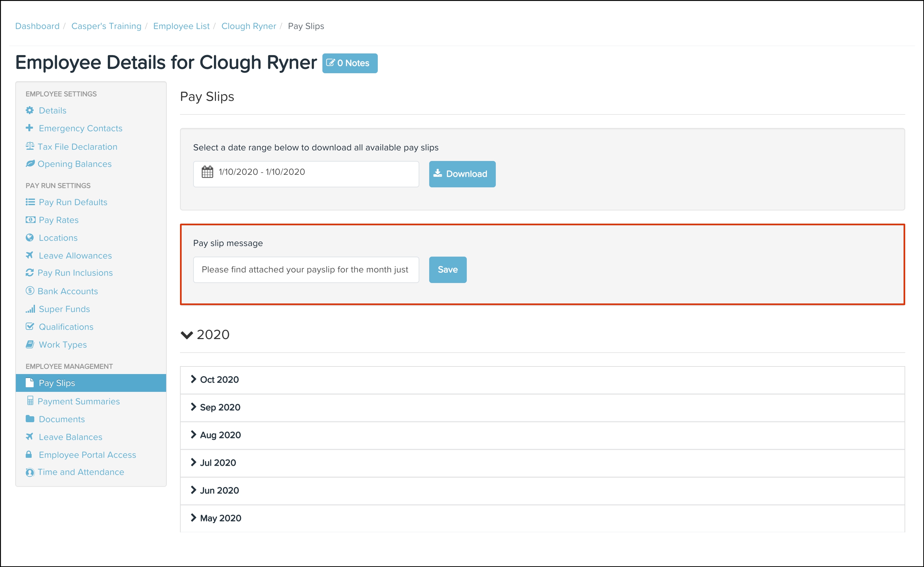
Task: Click the plus icon for Emergency Contacts
Action: pos(29,128)
